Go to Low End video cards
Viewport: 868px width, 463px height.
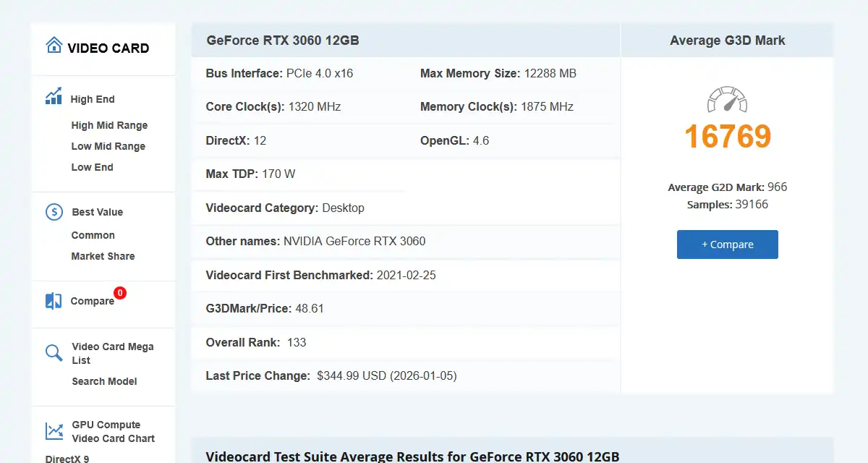click(x=93, y=167)
